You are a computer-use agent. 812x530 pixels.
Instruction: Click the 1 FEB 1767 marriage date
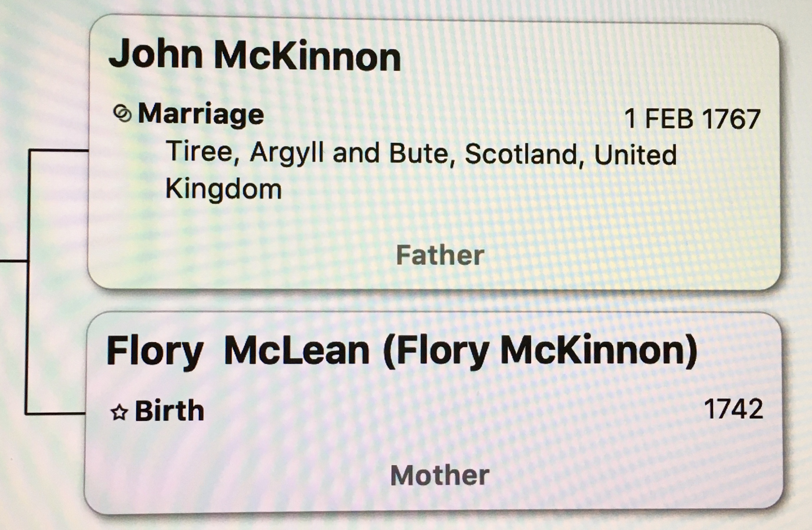click(x=692, y=119)
